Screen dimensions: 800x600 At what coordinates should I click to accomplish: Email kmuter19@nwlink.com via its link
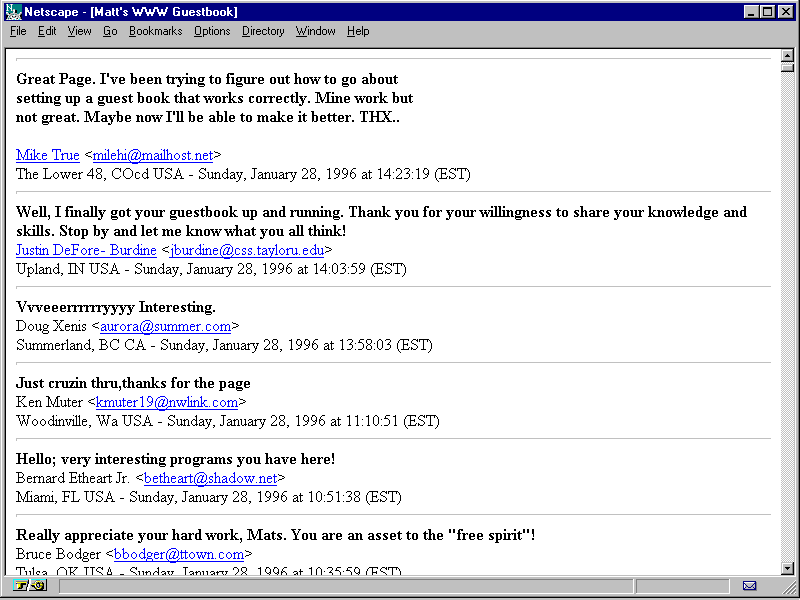pyautogui.click(x=167, y=402)
